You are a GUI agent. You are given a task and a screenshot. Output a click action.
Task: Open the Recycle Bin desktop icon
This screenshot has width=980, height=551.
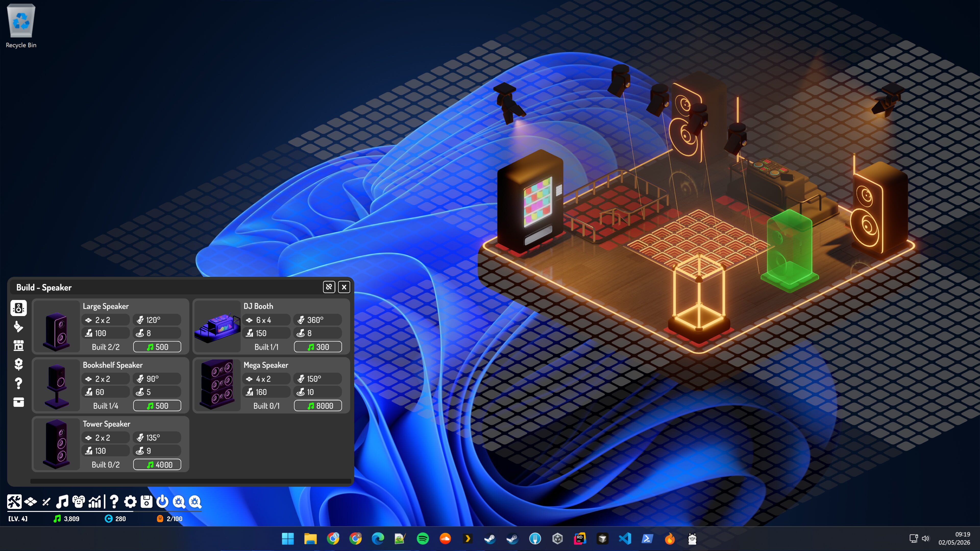(21, 26)
